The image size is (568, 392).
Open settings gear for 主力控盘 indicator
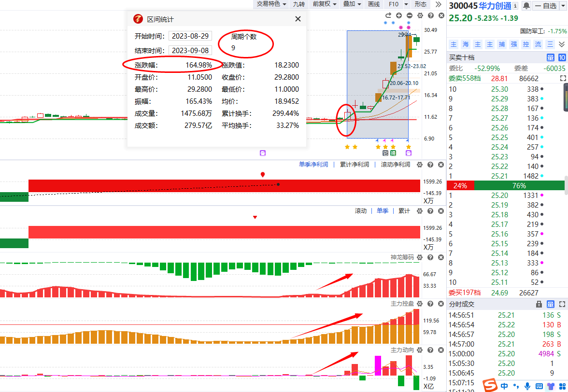tap(419, 304)
